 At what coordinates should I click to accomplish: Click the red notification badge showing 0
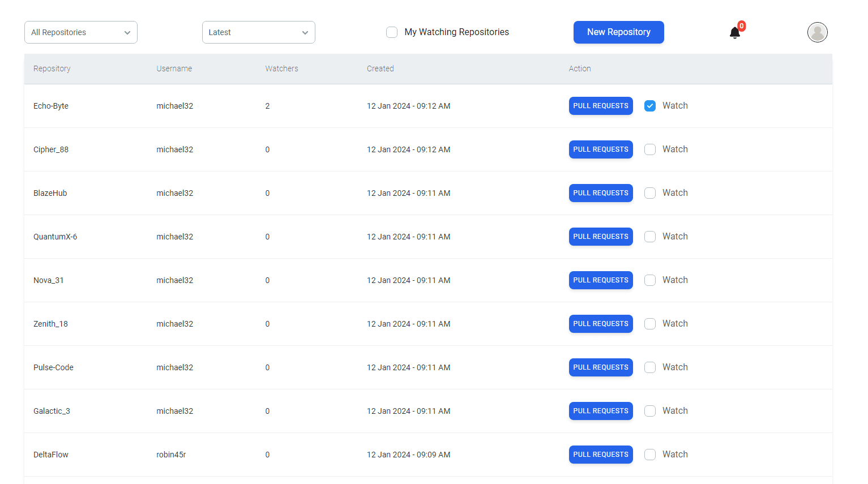tap(741, 25)
